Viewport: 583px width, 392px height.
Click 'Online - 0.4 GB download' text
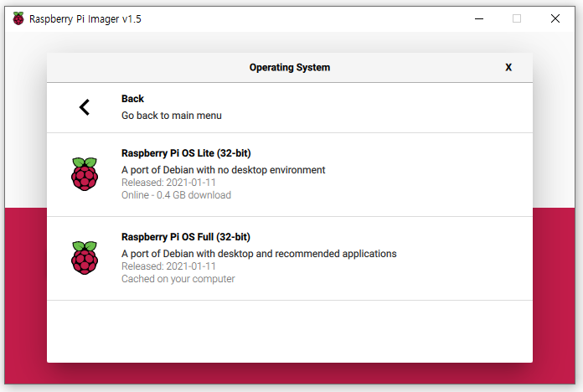click(176, 195)
